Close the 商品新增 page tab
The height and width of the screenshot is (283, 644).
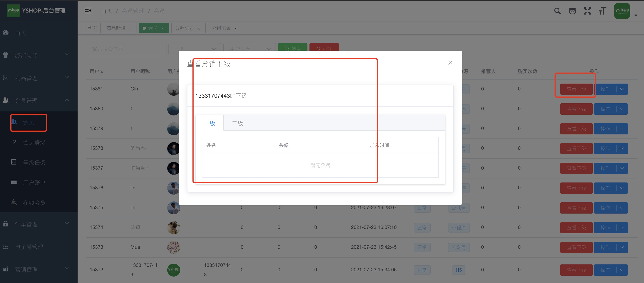130,28
